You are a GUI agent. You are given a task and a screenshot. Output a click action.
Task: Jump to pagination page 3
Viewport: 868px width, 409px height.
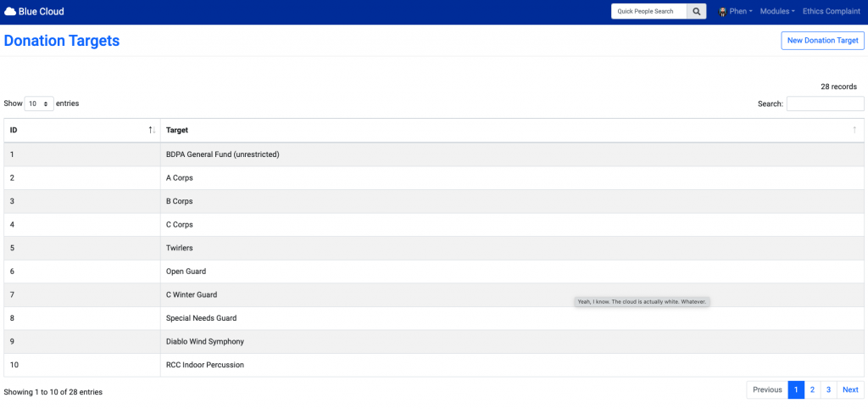[x=828, y=389]
